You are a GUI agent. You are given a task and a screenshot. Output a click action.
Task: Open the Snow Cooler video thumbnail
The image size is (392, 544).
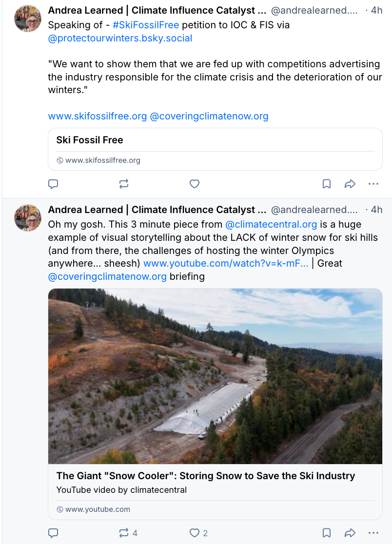(x=215, y=376)
